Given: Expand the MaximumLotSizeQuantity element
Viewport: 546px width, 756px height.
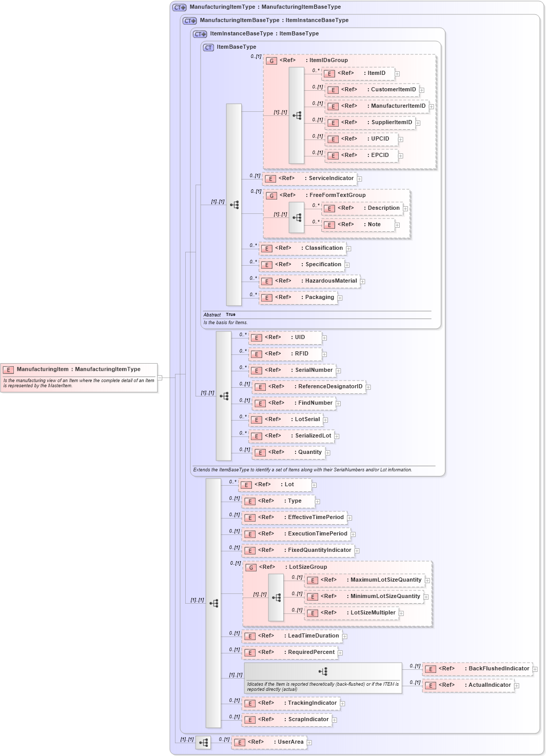Looking at the screenshot, I should pos(426,580).
